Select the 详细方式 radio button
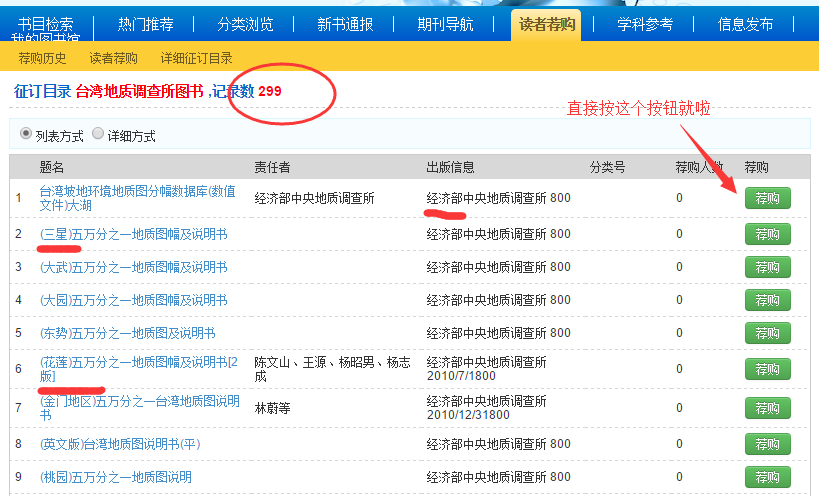 [x=98, y=134]
